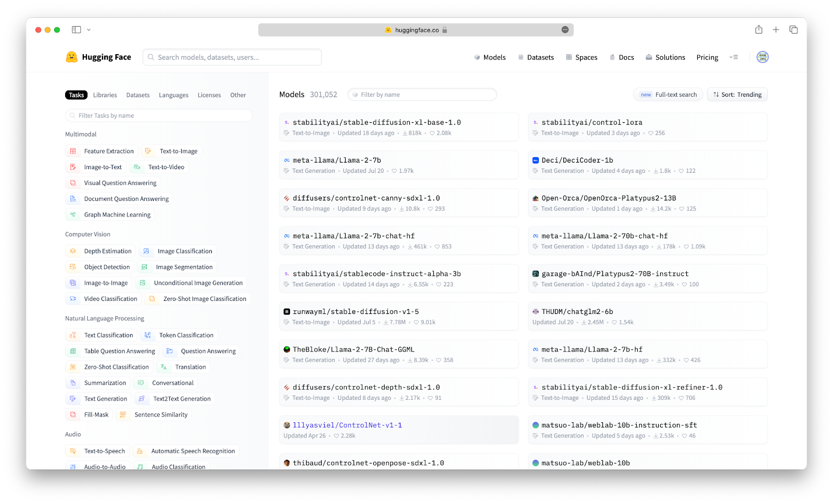Click the Text-to-Image task icon

[148, 151]
